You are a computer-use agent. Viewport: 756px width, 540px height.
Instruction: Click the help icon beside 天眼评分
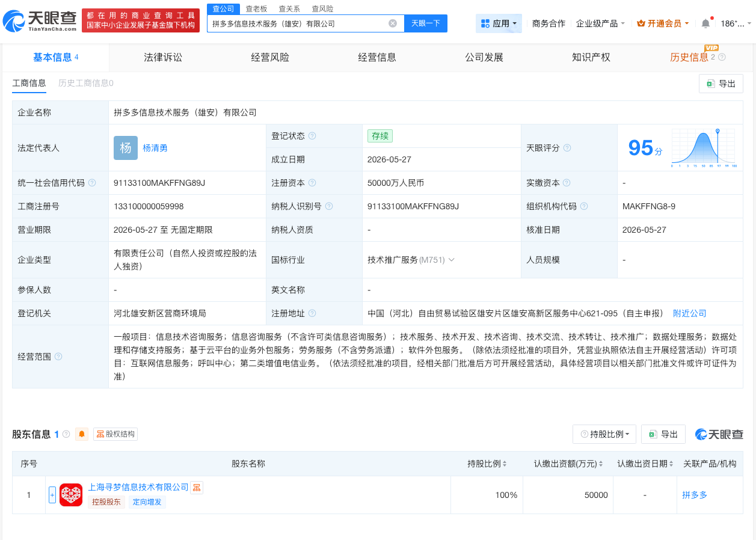click(567, 148)
